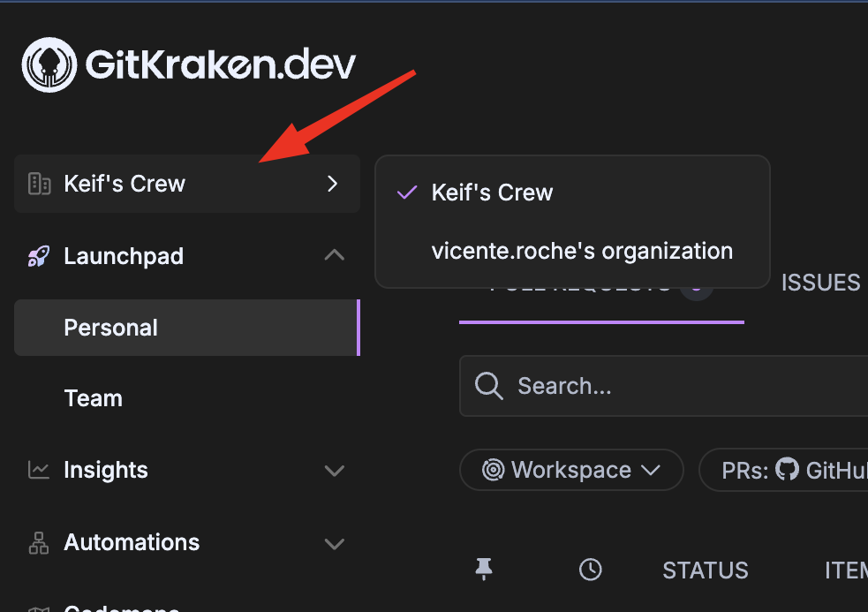Screen dimensions: 868x612
Task: Collapse the Launchpad section
Action: point(335,255)
